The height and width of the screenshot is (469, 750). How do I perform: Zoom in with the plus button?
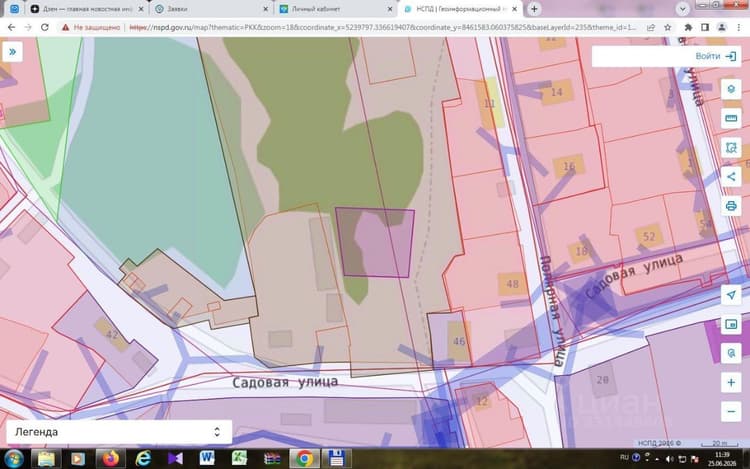[731, 382]
